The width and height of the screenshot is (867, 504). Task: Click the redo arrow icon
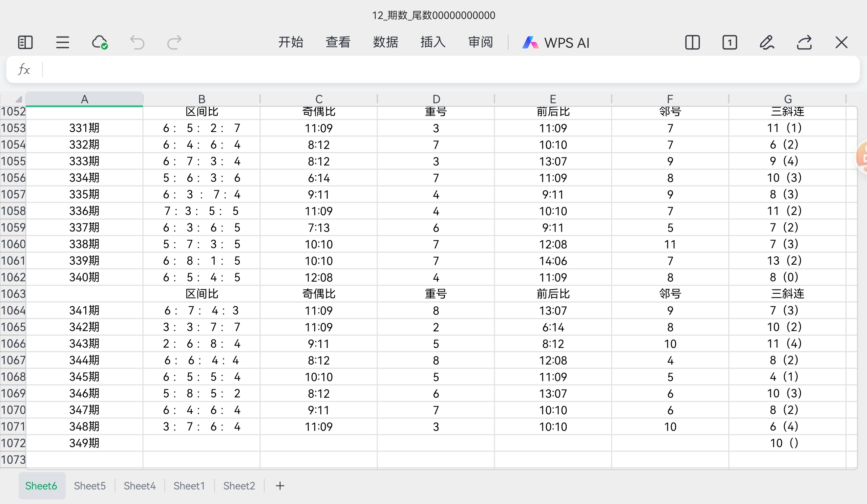coord(174,43)
